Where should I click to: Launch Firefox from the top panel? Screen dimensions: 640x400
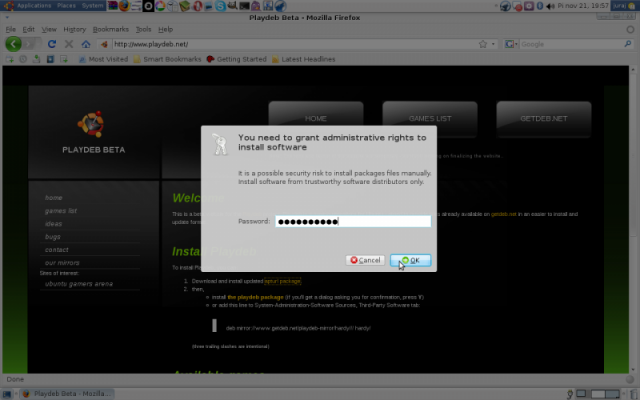(124, 6)
